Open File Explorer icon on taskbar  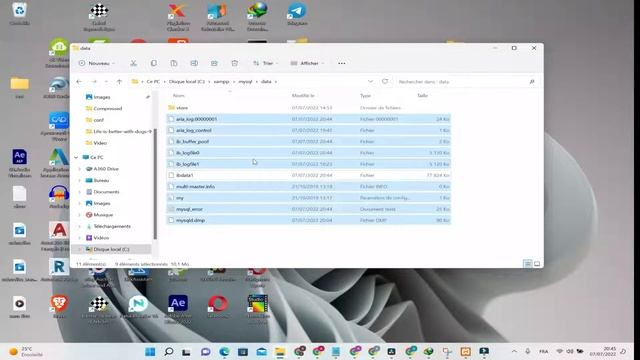[280, 351]
